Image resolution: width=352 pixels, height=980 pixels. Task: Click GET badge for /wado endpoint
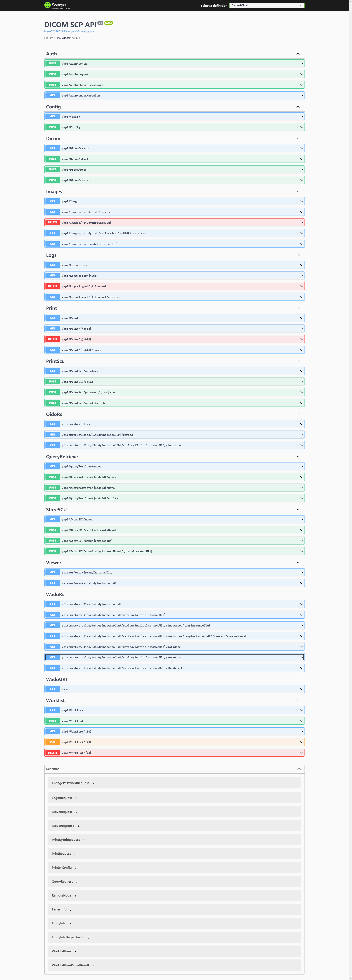click(x=53, y=689)
